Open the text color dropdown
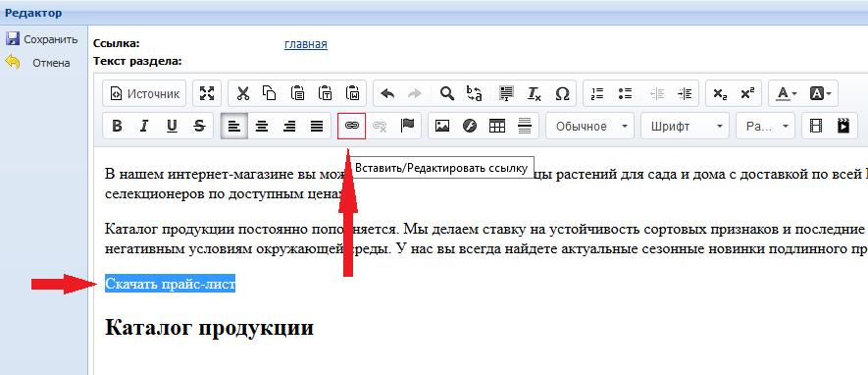 click(x=786, y=93)
